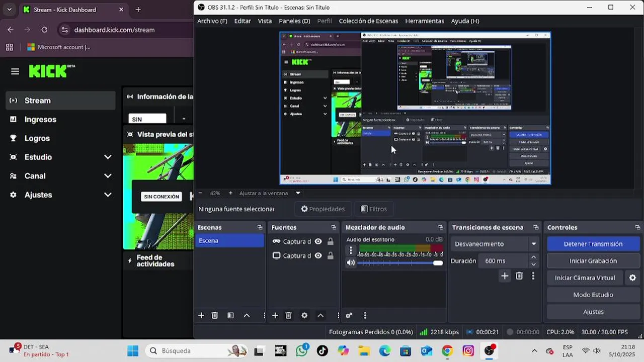Open Colección de Escenas menu
The image size is (644, 362).
368,21
